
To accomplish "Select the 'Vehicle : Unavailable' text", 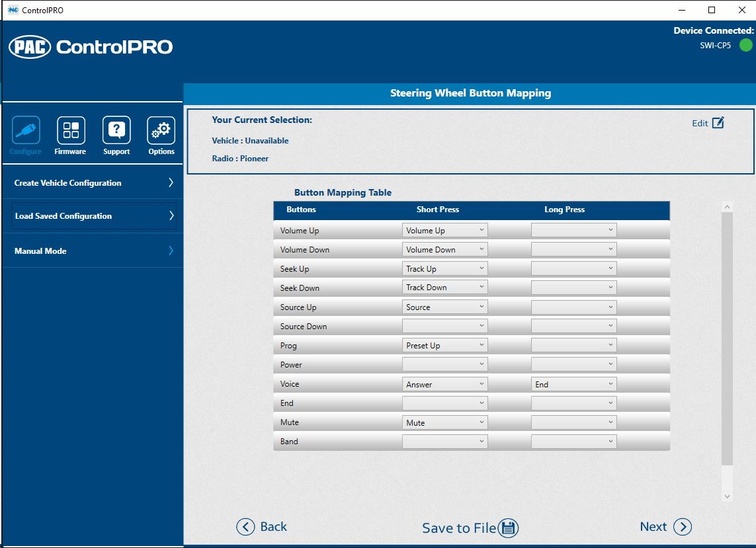I will click(x=250, y=141).
